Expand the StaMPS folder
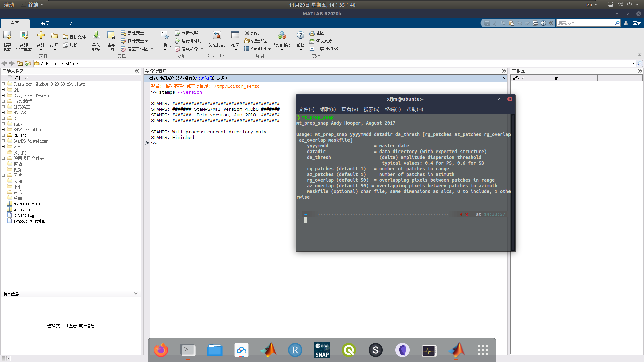 click(3, 135)
